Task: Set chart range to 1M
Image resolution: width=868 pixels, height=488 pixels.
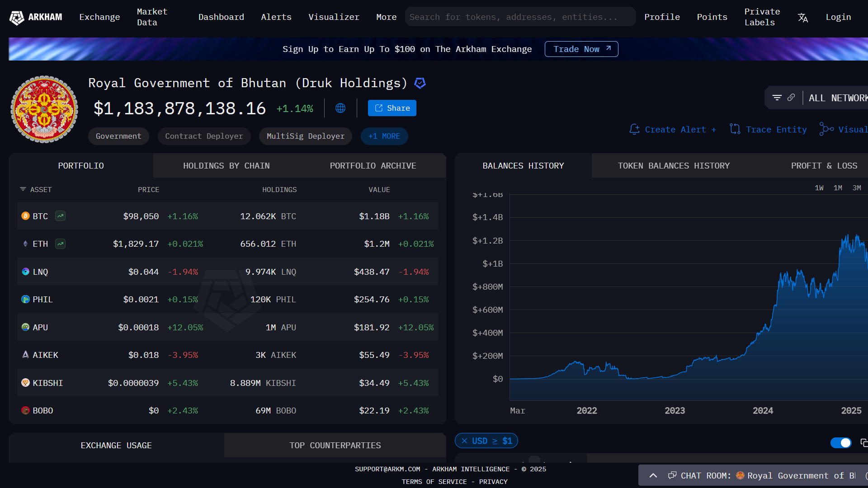Action: tap(838, 188)
